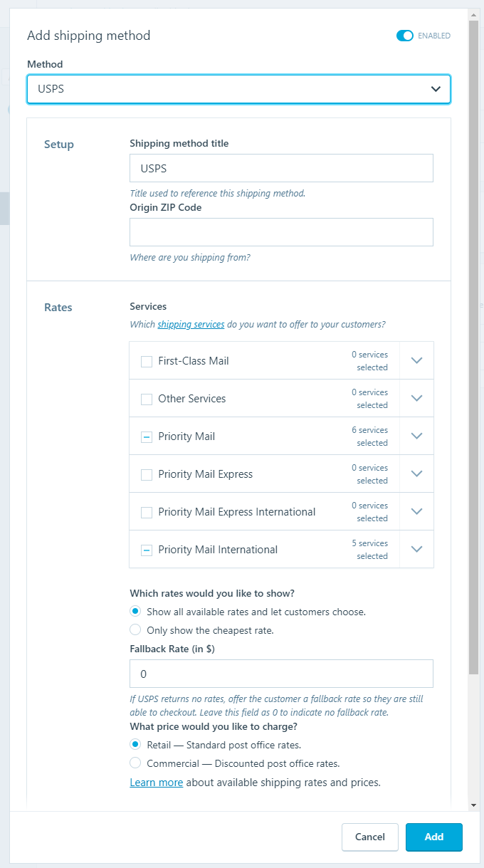The height and width of the screenshot is (868, 484).
Task: Check the Priority Mail Express International checkbox
Action: coord(146,511)
